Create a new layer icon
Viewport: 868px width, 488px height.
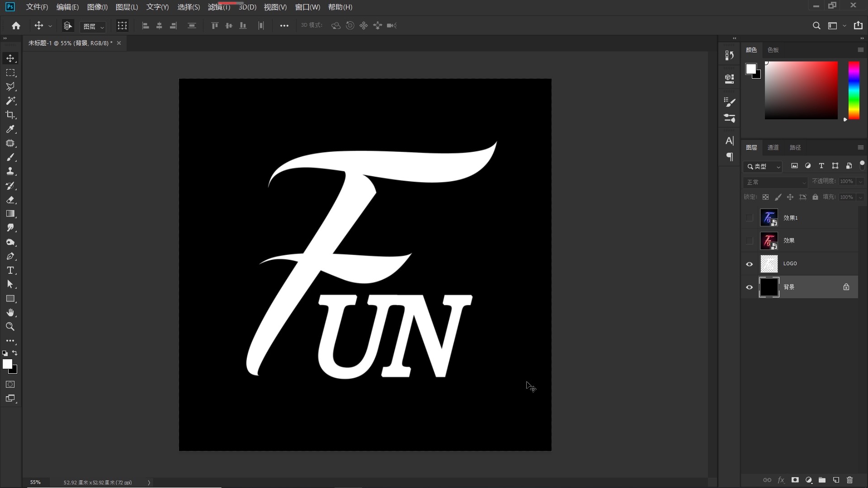836,480
